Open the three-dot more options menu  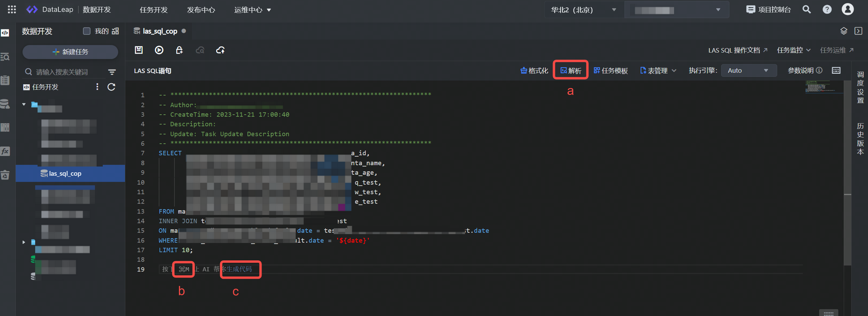(x=97, y=87)
